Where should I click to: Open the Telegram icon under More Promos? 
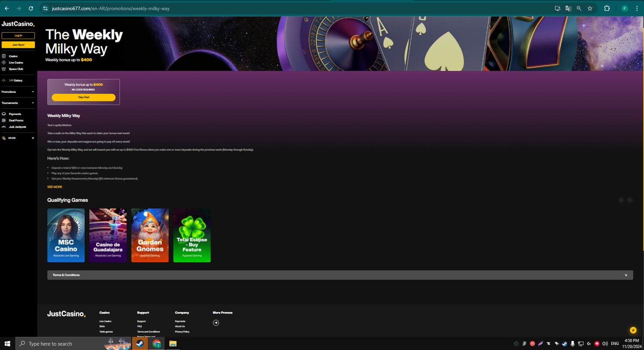[216, 323]
